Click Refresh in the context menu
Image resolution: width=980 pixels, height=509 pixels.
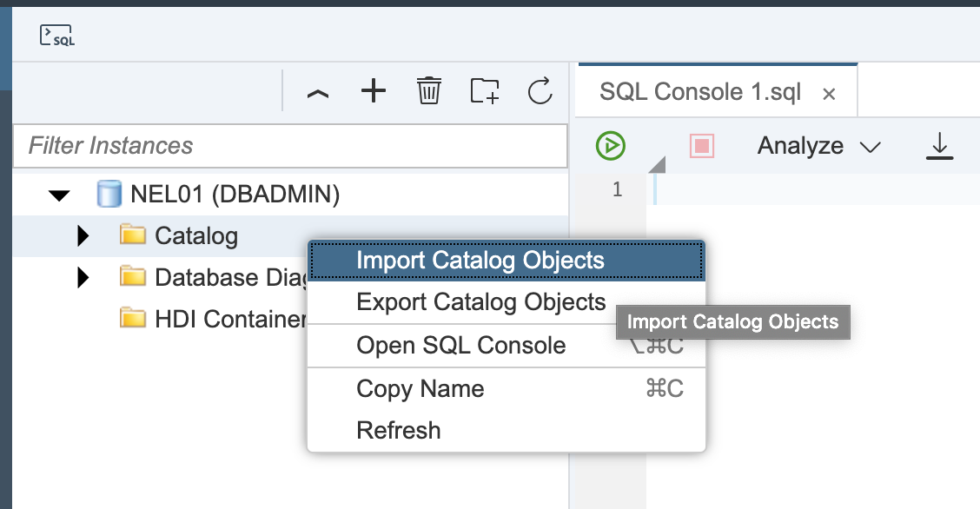399,431
